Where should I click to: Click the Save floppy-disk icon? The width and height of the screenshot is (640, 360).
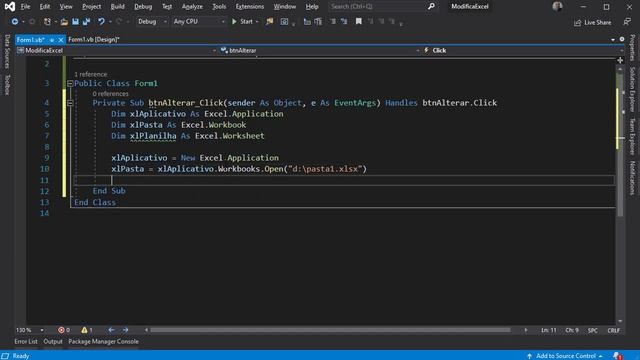tap(76, 22)
